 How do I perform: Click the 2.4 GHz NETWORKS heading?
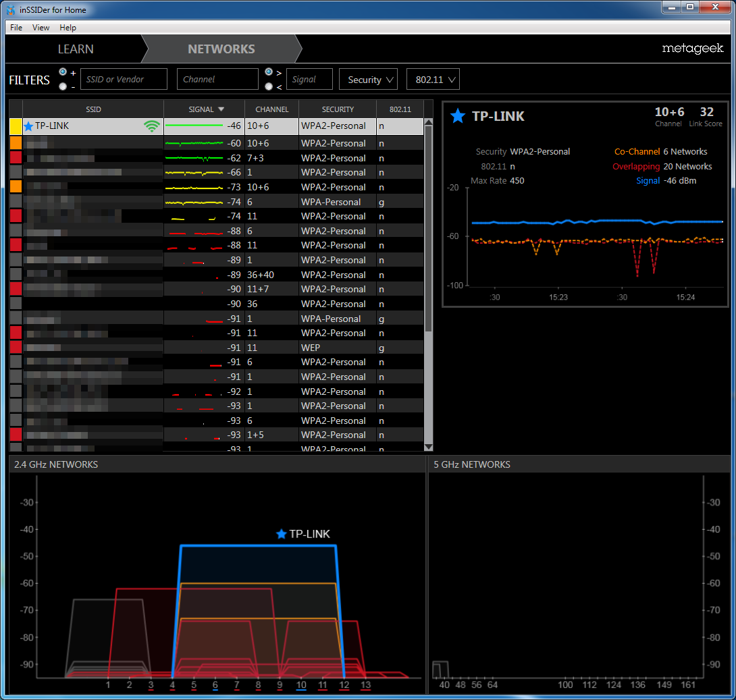(x=56, y=464)
